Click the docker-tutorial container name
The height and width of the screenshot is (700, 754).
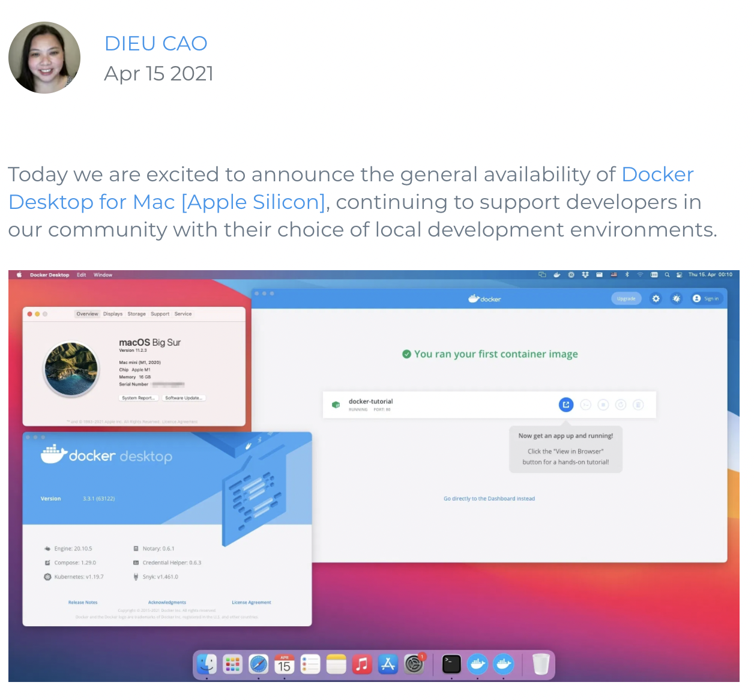(x=370, y=401)
